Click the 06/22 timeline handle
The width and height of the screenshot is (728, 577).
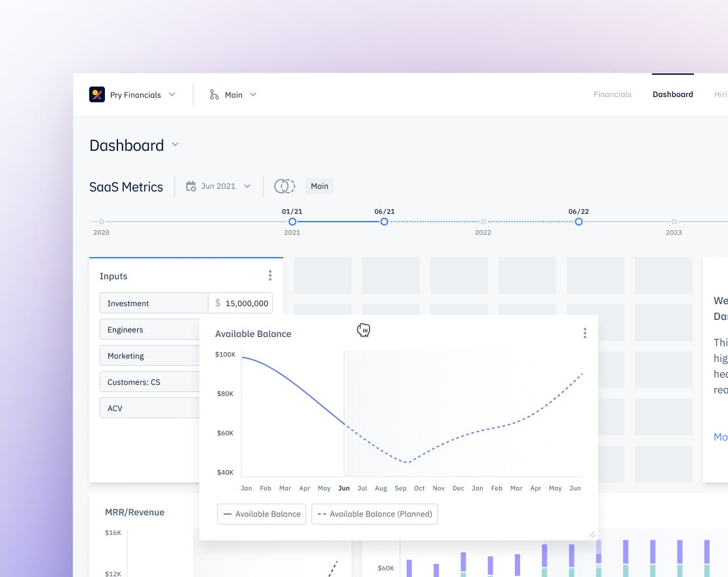(x=578, y=222)
